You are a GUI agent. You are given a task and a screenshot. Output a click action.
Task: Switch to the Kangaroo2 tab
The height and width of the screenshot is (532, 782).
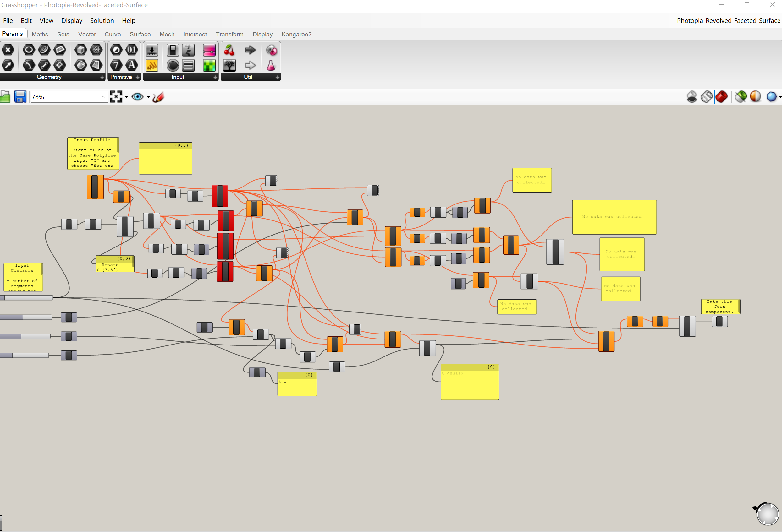point(296,34)
